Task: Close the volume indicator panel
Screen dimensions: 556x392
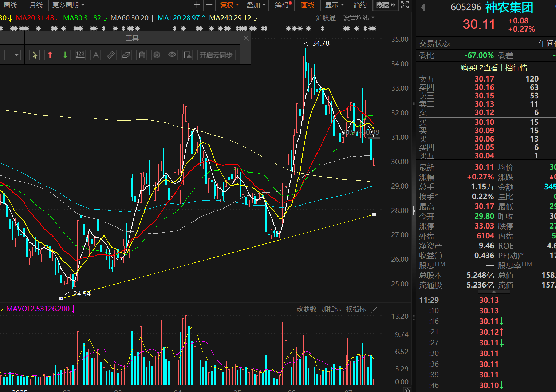Action: point(375,309)
